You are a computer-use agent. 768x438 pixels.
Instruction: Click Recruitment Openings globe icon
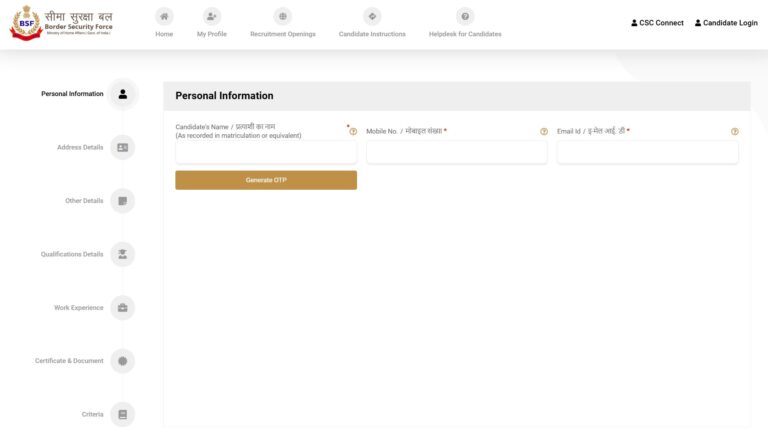pos(283,16)
